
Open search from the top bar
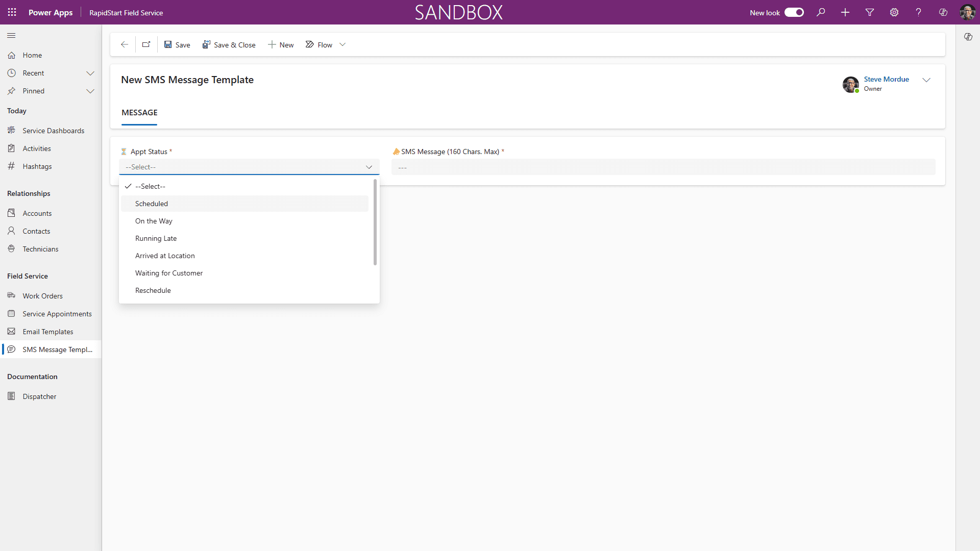pos(821,12)
